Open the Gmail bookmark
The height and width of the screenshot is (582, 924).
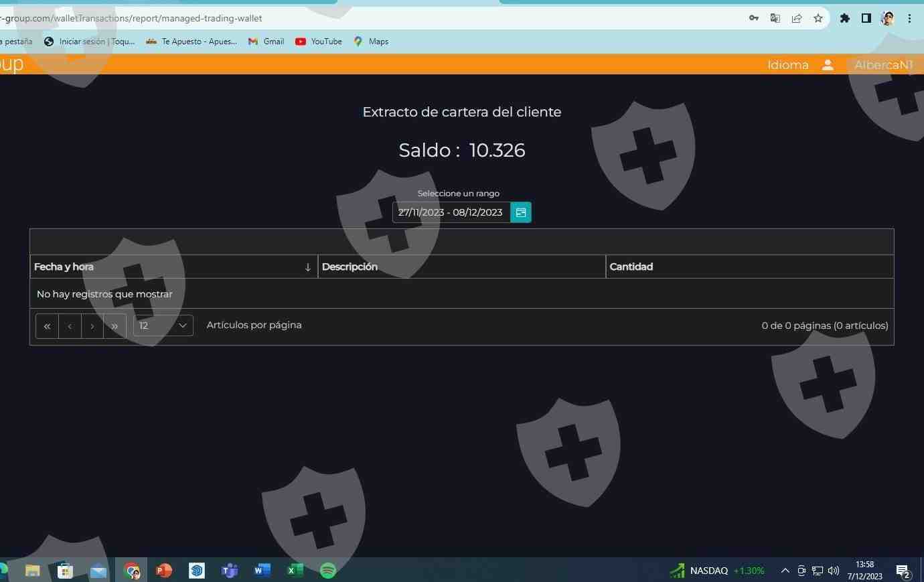266,42
